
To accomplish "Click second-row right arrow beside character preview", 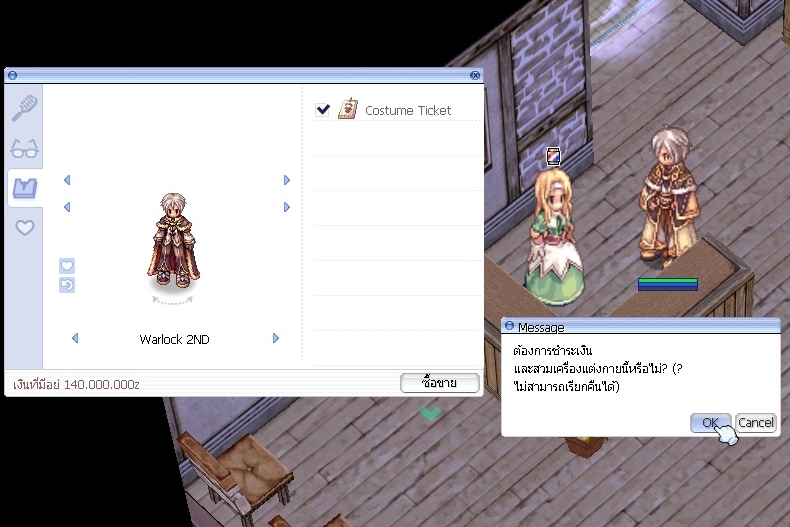I will tap(287, 207).
